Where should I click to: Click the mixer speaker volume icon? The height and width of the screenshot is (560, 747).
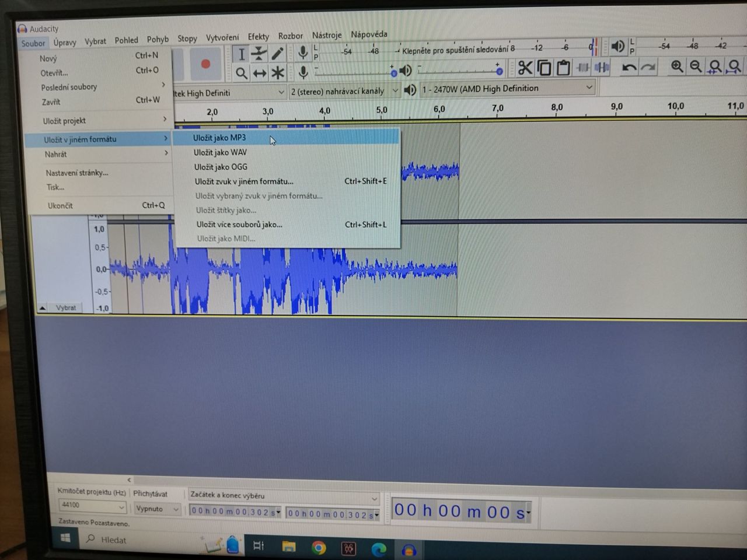[x=406, y=71]
